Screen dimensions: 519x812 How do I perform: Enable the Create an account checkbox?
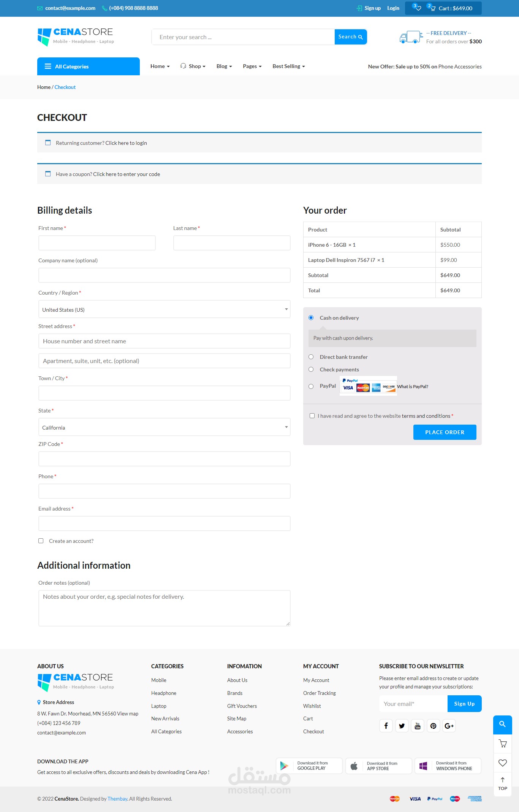[x=41, y=541]
